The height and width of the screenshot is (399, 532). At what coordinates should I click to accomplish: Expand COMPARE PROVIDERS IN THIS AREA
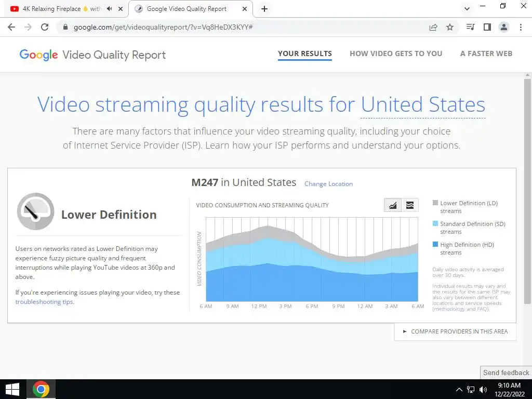tap(455, 331)
